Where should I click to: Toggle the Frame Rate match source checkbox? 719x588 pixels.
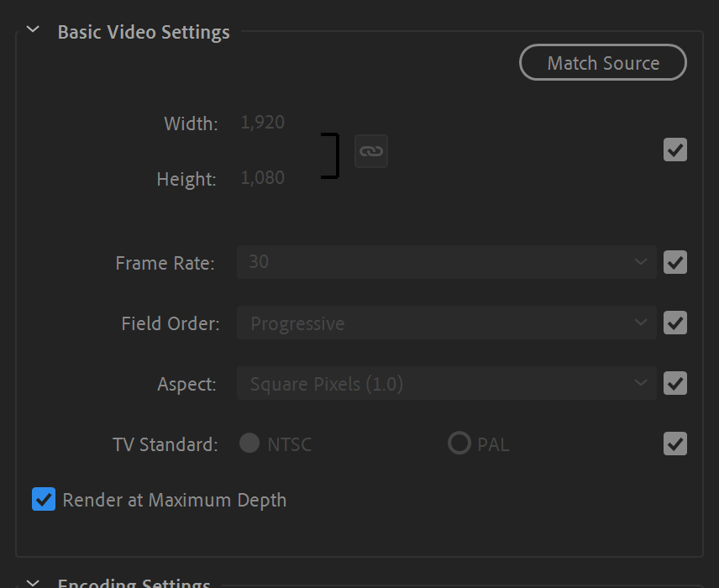pyautogui.click(x=675, y=263)
